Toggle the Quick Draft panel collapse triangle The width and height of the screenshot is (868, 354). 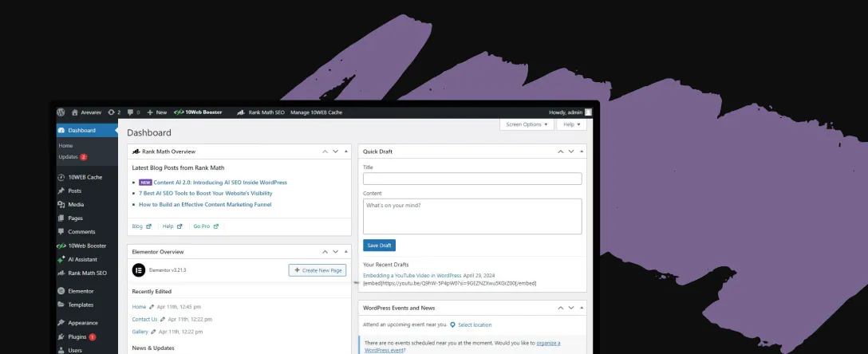click(582, 151)
